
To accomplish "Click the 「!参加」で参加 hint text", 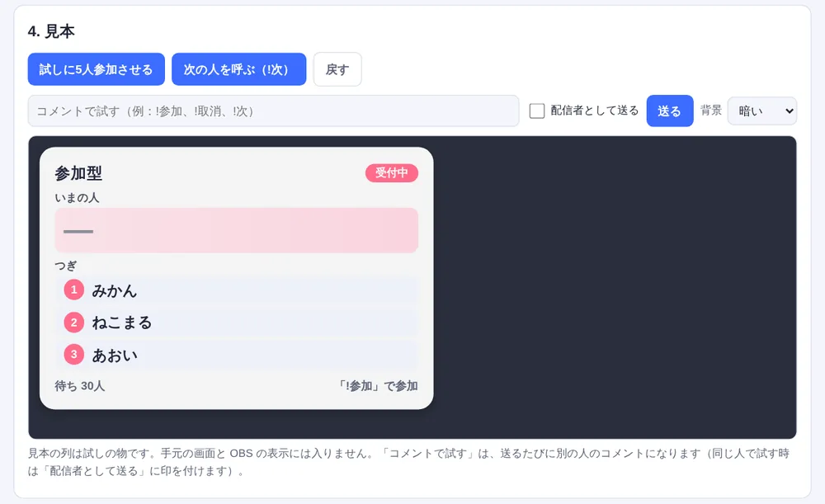I will [377, 386].
